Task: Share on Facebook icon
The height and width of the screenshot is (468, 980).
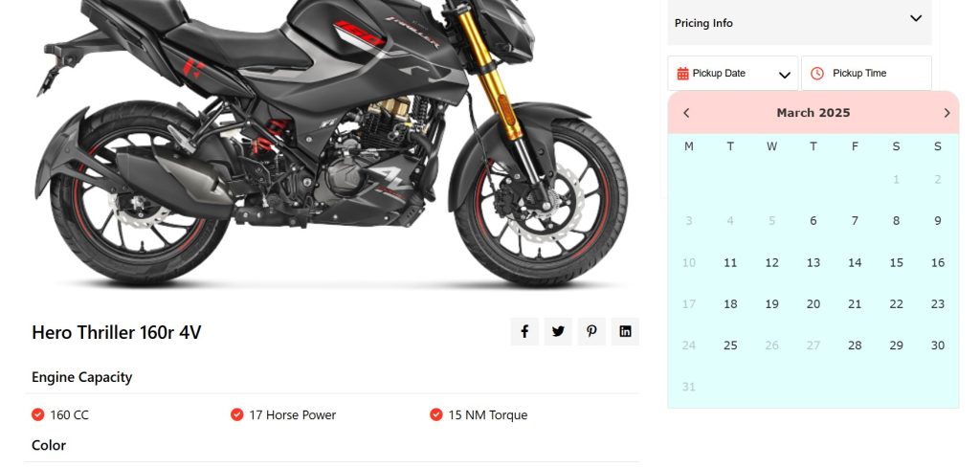Action: coord(524,331)
